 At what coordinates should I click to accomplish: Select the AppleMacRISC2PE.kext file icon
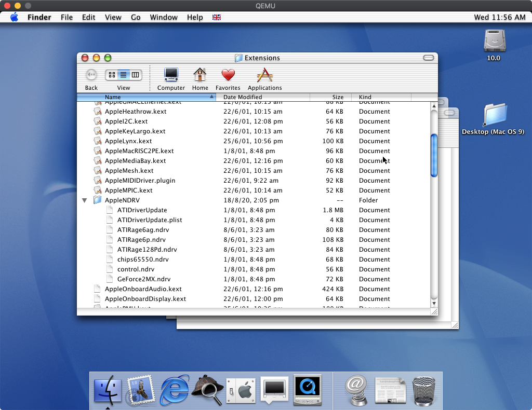click(x=98, y=151)
